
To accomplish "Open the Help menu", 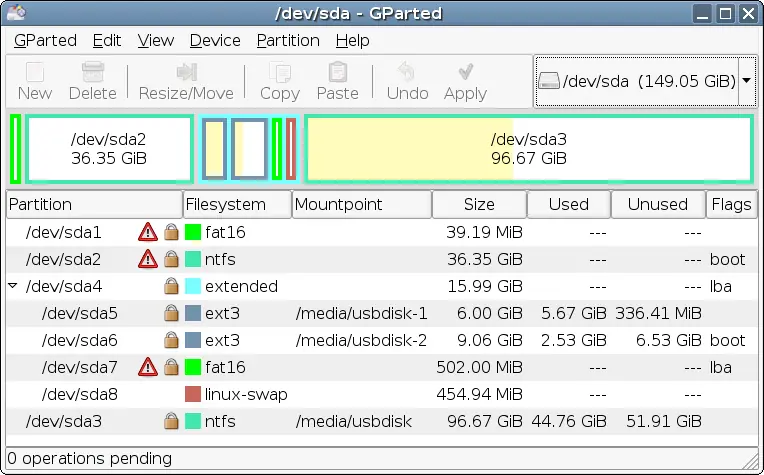I will tap(352, 40).
